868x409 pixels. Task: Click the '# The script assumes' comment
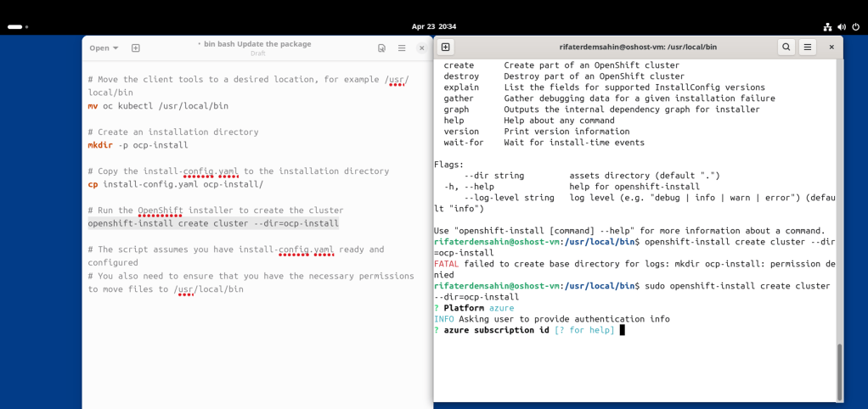236,256
